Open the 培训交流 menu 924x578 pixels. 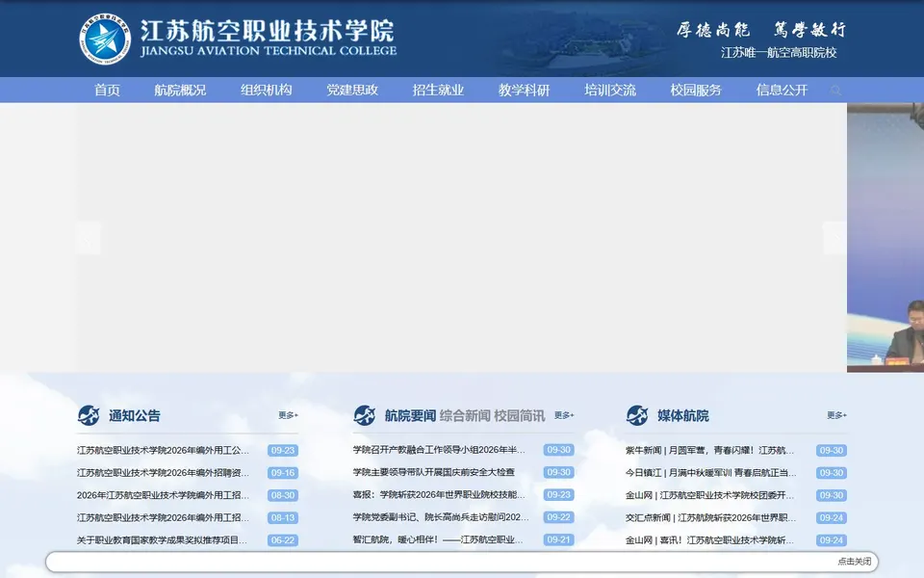click(610, 91)
